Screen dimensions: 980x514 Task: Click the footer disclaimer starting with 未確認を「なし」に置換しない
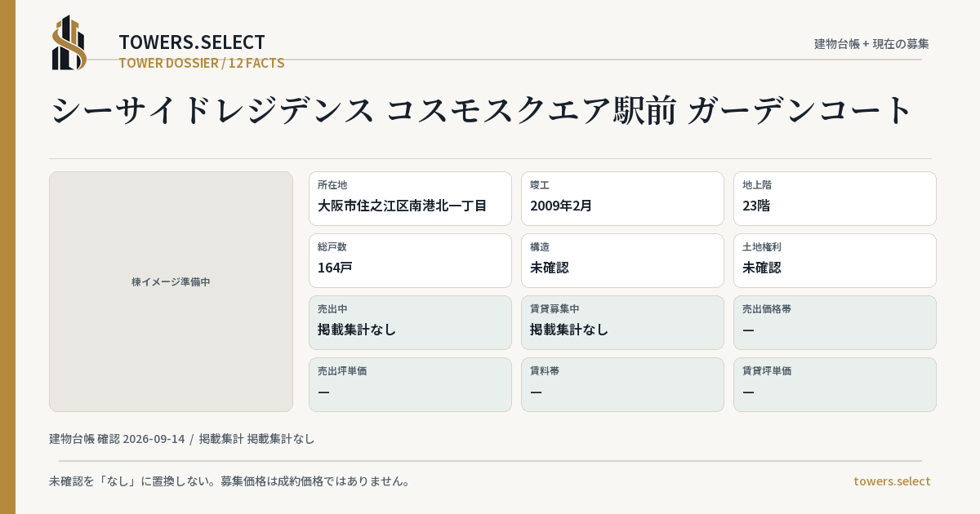pos(229,481)
